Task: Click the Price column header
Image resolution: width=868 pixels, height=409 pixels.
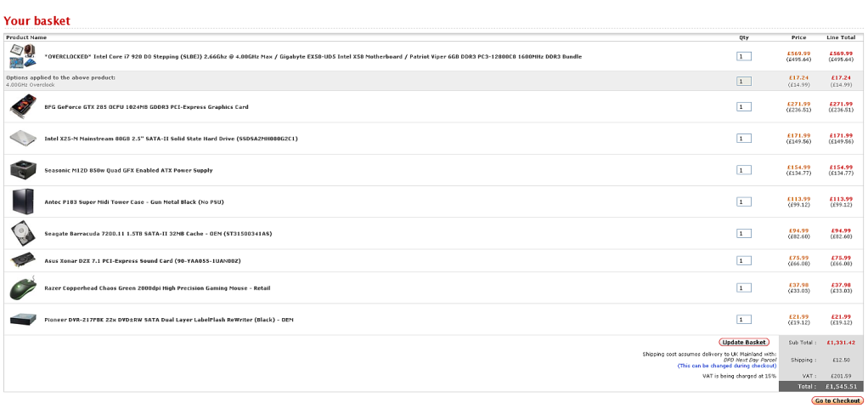Action: tap(799, 37)
